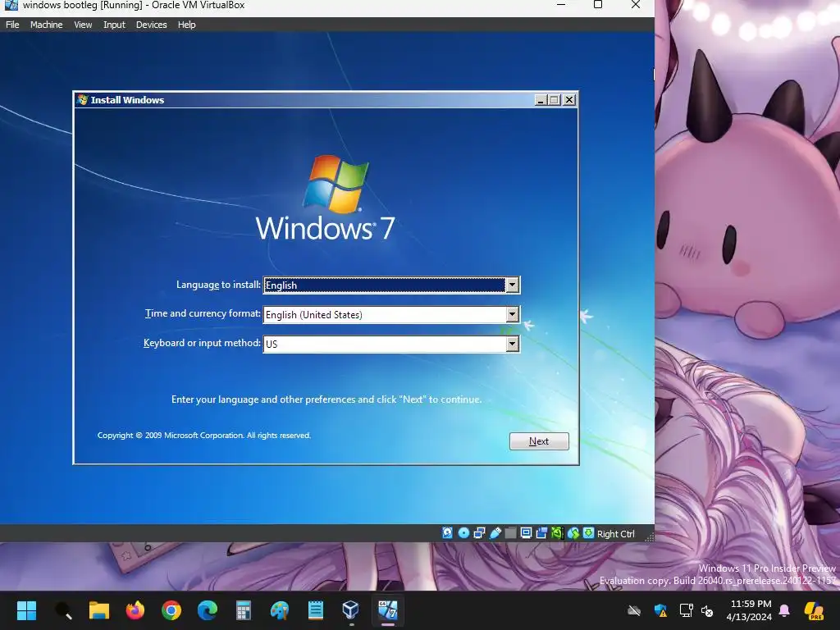
Task: Open the Help menu
Action: coord(186,25)
